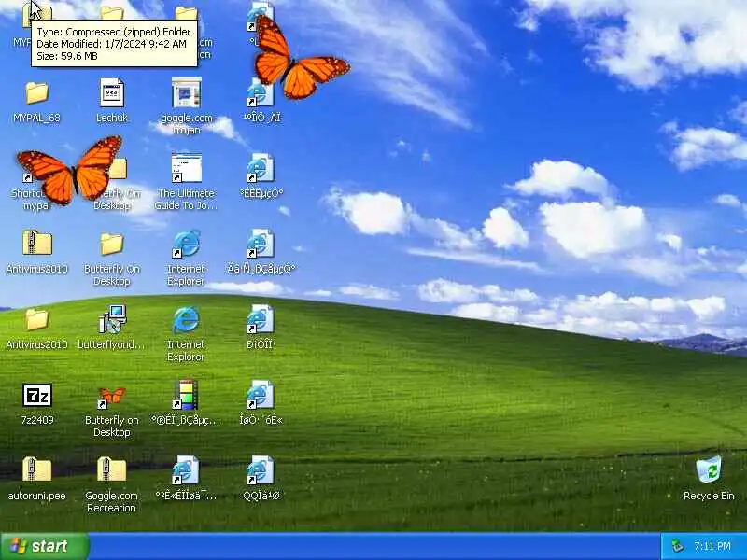Click the 'Recycle Bin' label text
The image size is (747, 560).
[709, 496]
